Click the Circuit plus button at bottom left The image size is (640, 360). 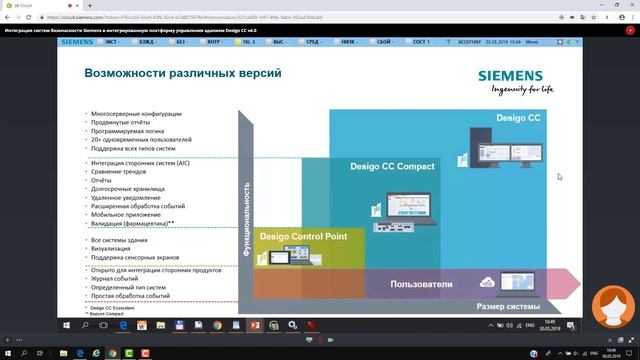(x=8, y=340)
